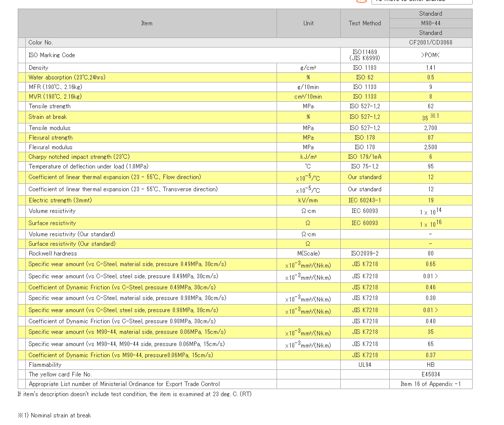Click the 'Strain at break' row label
Screen dimensions: 504x425
click(x=48, y=117)
